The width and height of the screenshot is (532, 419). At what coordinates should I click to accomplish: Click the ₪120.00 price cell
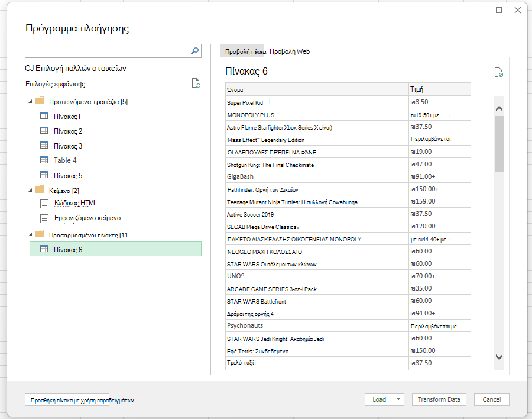click(x=440, y=226)
